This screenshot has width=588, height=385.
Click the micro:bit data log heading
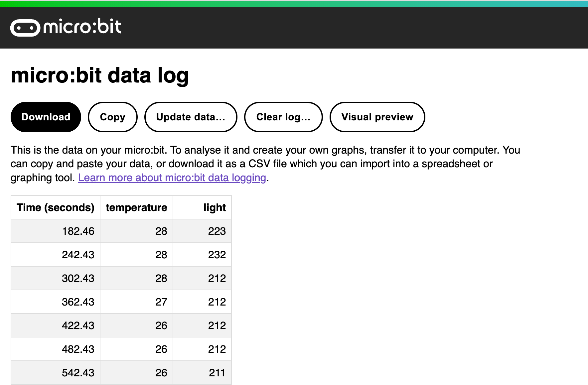[x=100, y=75]
